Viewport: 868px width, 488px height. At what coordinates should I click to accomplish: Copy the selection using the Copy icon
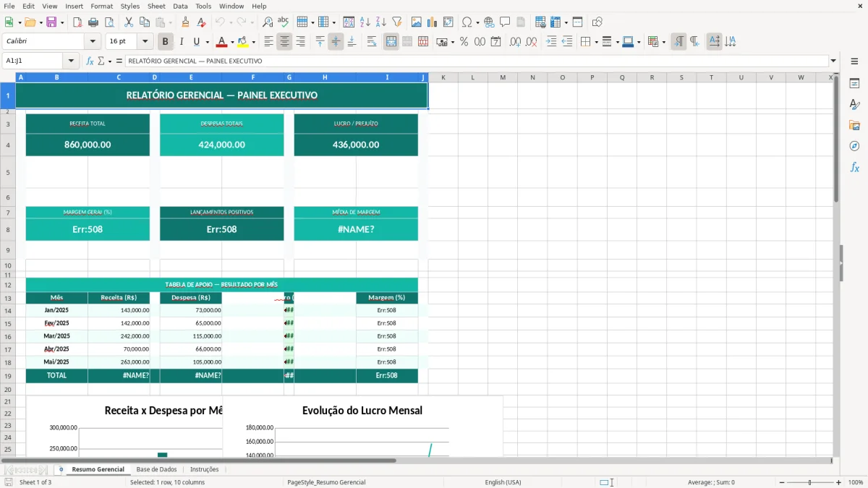145,22
